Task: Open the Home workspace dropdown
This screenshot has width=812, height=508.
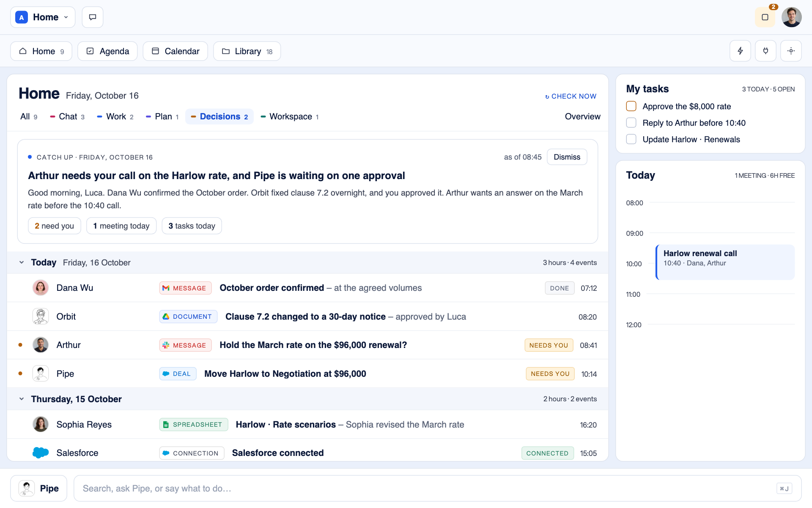Action: pos(43,17)
